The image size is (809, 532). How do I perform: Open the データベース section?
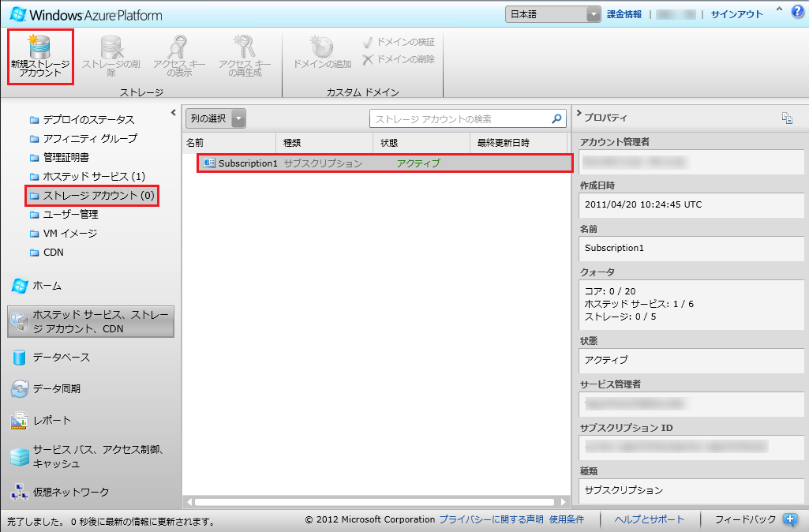51,357
